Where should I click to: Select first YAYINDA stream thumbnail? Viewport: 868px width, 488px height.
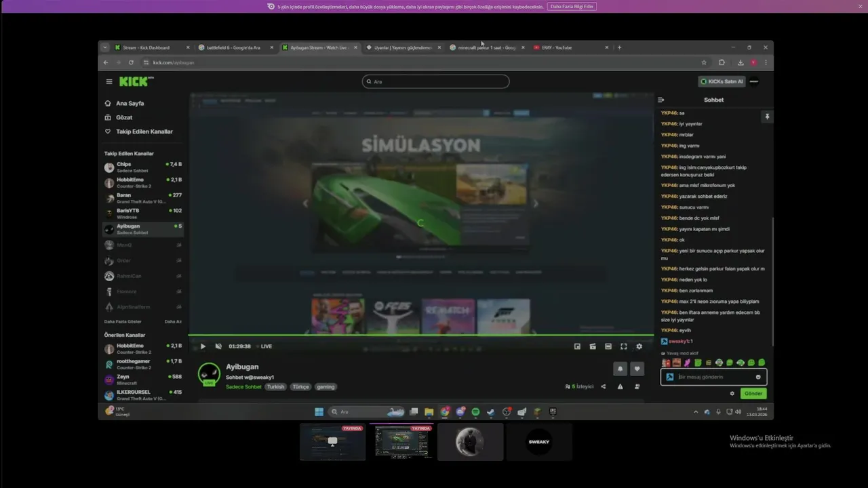click(332, 442)
